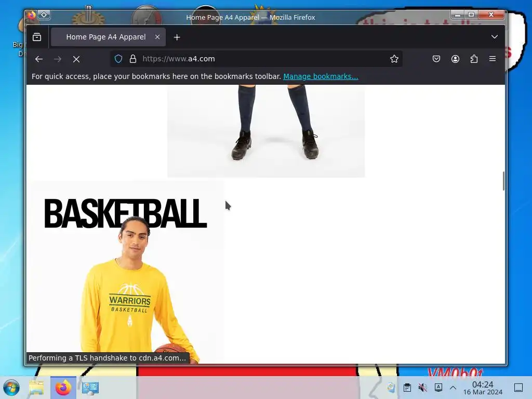Open the system settings taskbar icon
The width and height of the screenshot is (532, 399).
click(90, 388)
